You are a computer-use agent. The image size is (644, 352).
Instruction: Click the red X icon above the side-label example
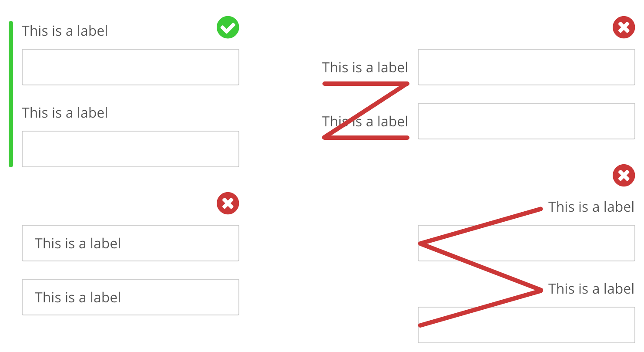[624, 27]
